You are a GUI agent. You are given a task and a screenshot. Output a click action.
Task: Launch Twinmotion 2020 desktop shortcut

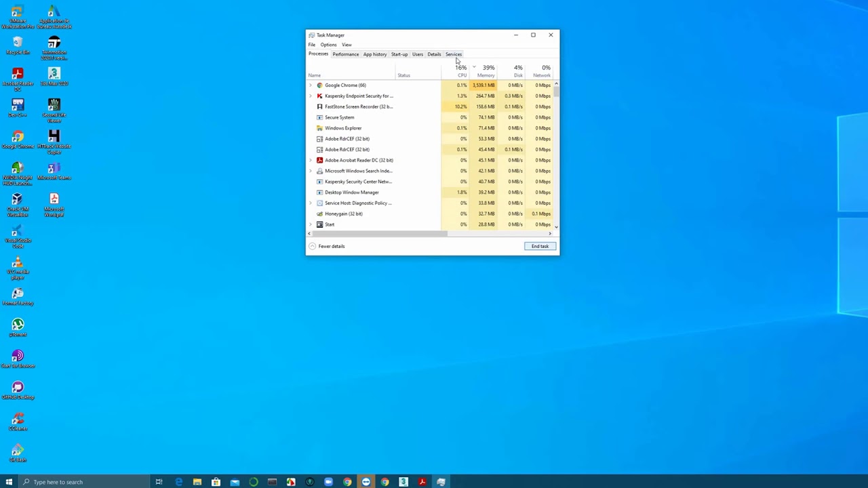[x=54, y=47]
